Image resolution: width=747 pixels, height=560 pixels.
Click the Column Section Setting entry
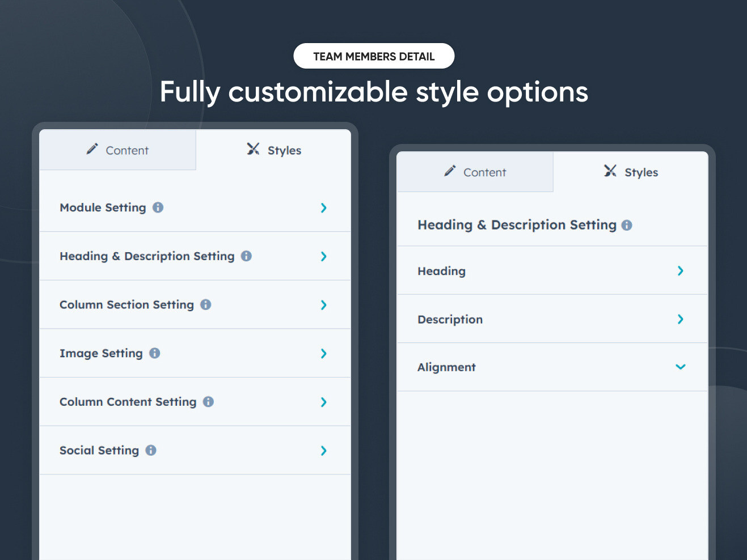click(195, 304)
